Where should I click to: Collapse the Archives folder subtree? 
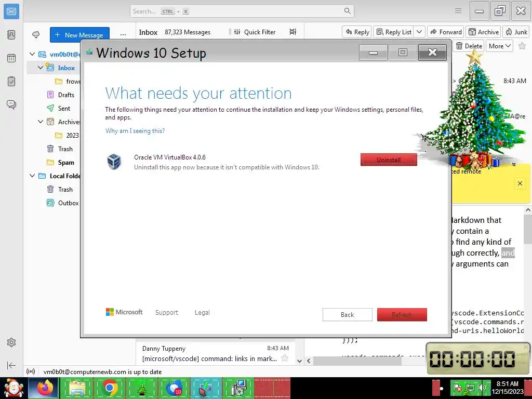[x=41, y=122]
